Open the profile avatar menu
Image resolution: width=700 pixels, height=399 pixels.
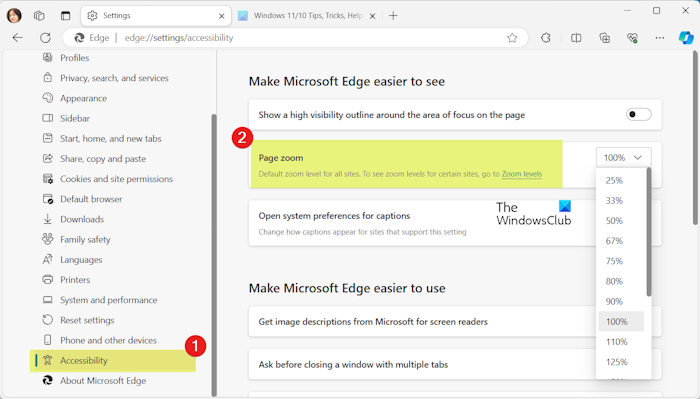click(x=14, y=16)
